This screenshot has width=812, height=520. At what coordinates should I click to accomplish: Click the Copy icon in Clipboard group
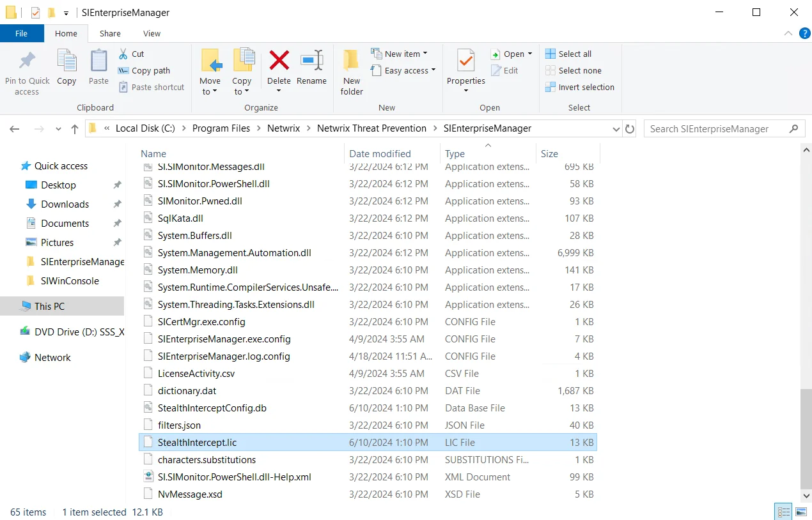(66, 61)
